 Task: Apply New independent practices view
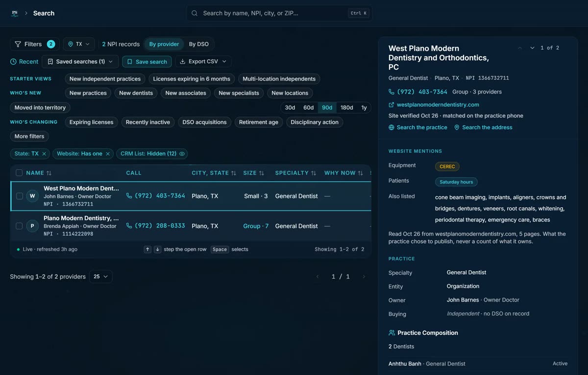click(x=105, y=79)
